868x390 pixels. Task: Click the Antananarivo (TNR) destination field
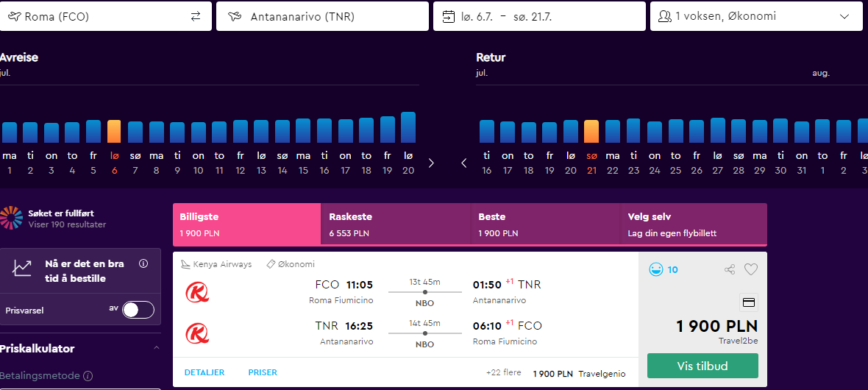tap(322, 16)
